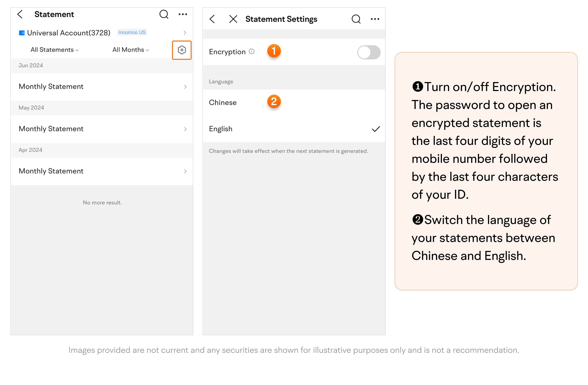Open more options on Statement screen

(x=183, y=14)
